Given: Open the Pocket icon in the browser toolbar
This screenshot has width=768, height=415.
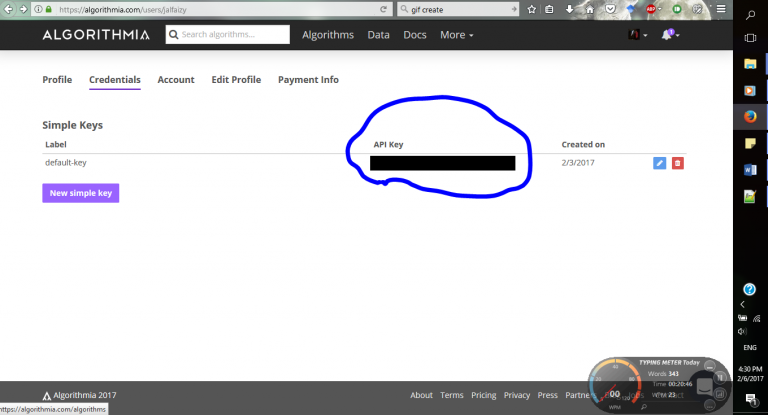Looking at the screenshot, I should [608, 9].
